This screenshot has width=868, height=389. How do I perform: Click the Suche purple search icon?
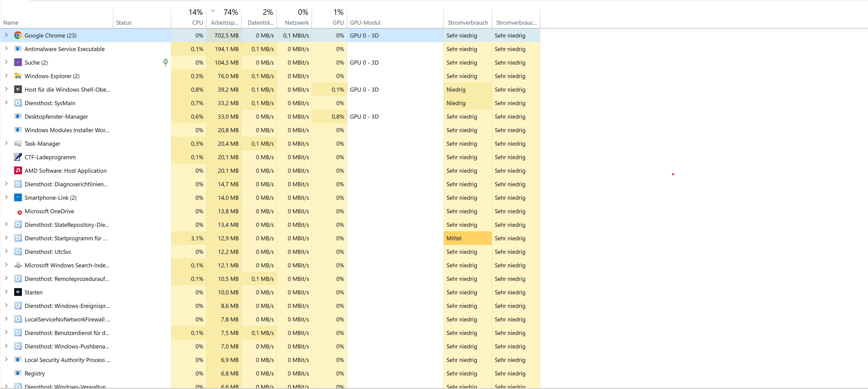point(18,62)
